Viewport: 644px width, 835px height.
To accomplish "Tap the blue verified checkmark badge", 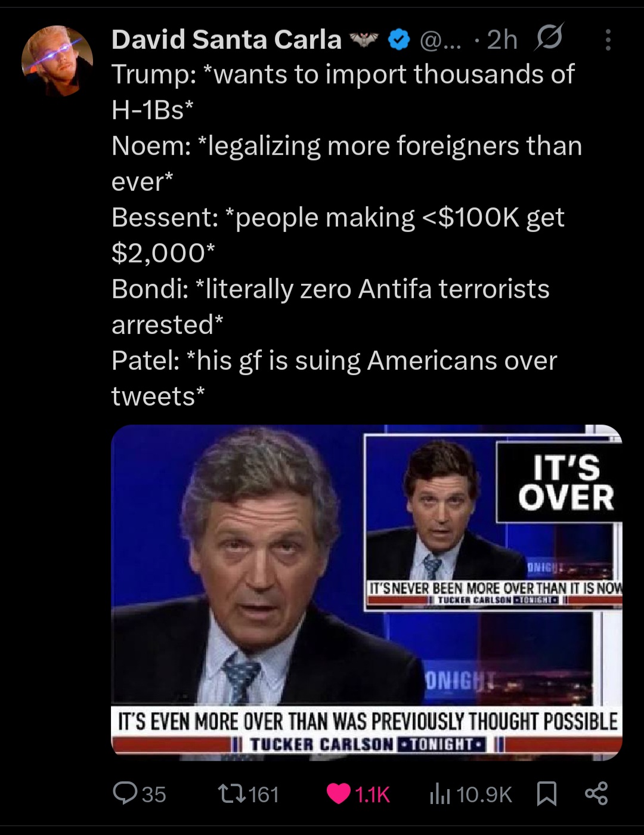I will point(399,40).
